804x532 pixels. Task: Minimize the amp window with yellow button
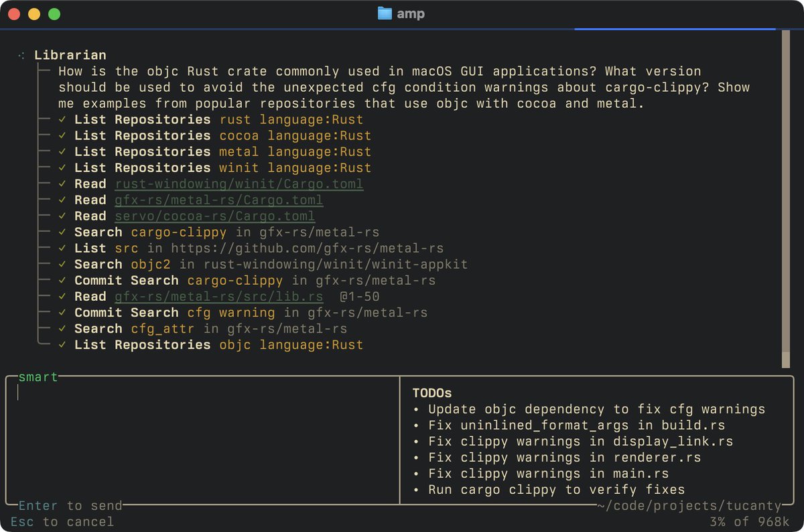[x=34, y=14]
